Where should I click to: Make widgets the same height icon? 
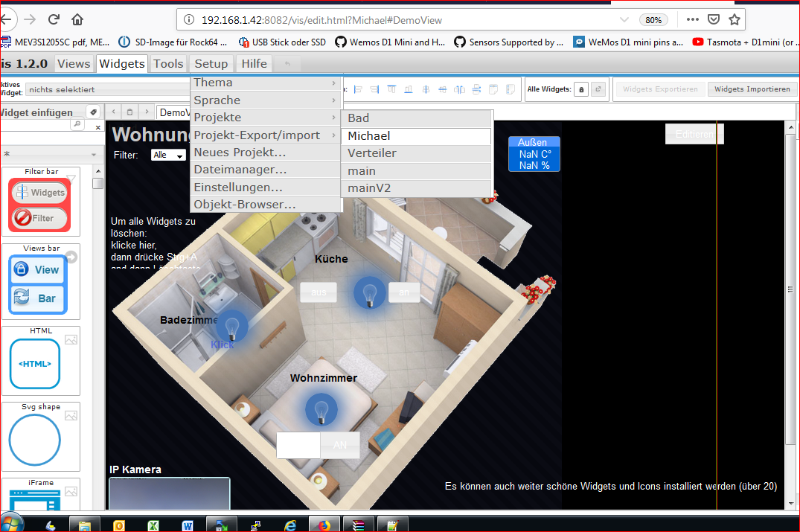511,89
